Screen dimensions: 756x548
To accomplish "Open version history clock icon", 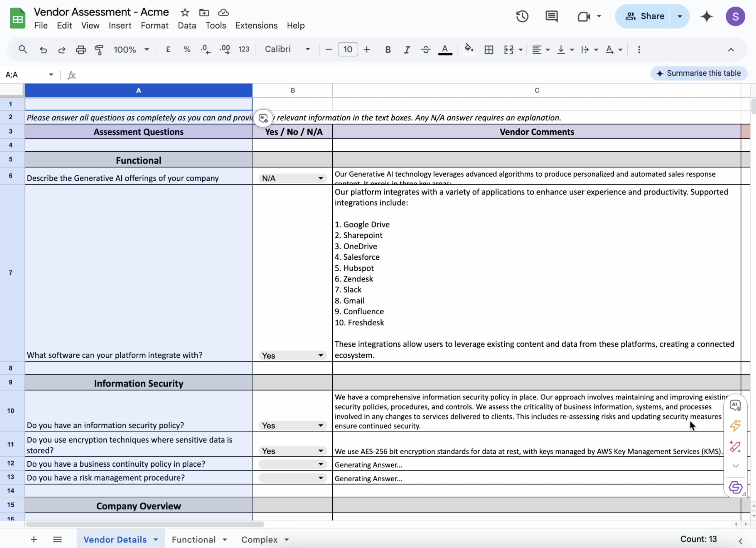I will [x=522, y=16].
